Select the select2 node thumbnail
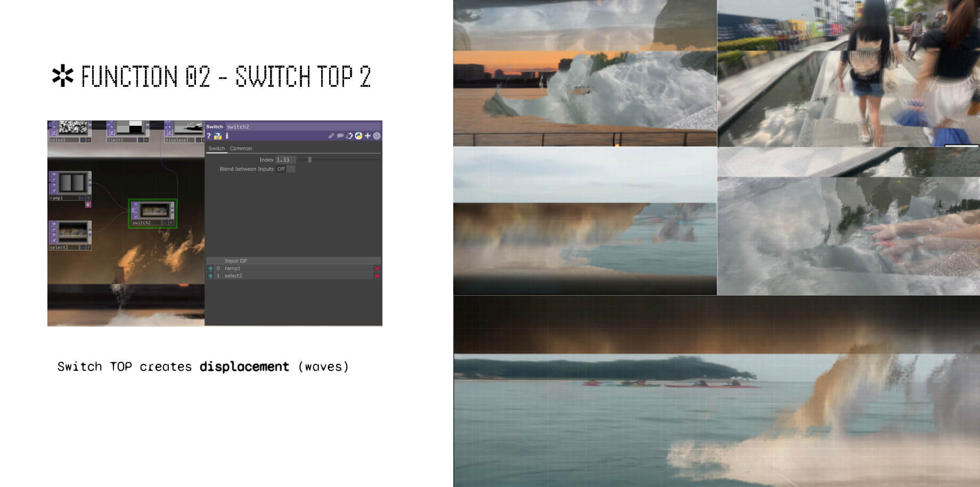This screenshot has width=980, height=487. click(x=72, y=233)
